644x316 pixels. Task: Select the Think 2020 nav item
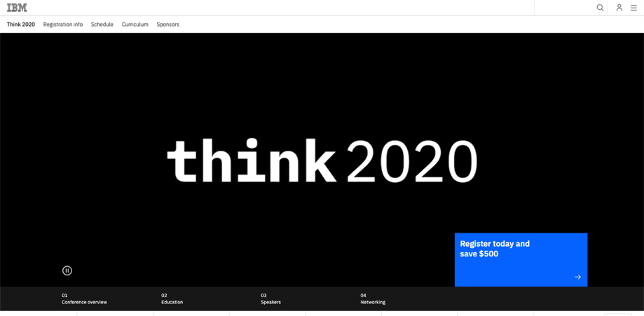(21, 25)
